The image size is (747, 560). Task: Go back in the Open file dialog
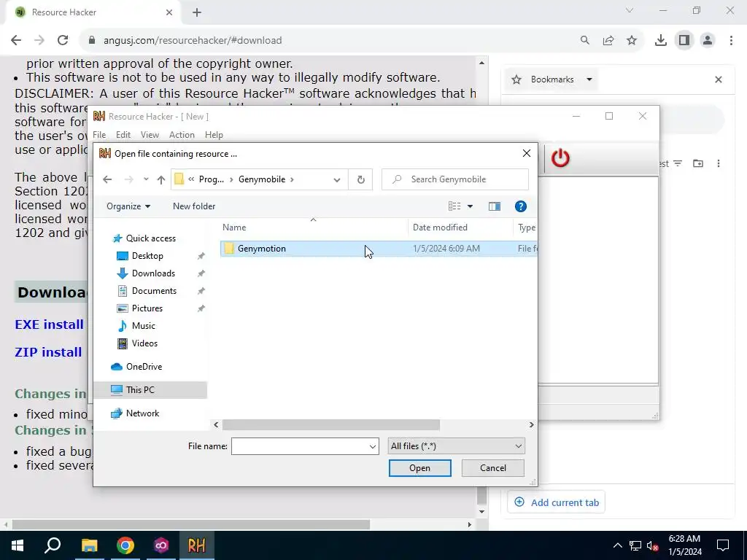click(x=107, y=179)
